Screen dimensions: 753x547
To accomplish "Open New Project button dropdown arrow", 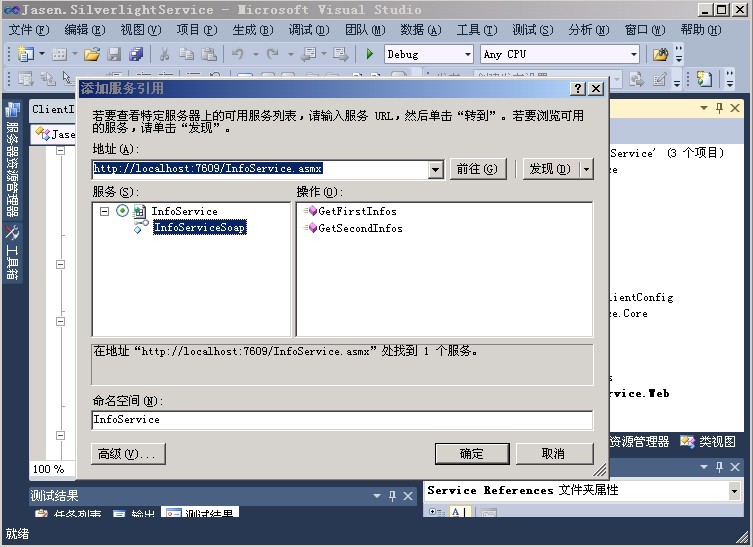I will (42, 54).
